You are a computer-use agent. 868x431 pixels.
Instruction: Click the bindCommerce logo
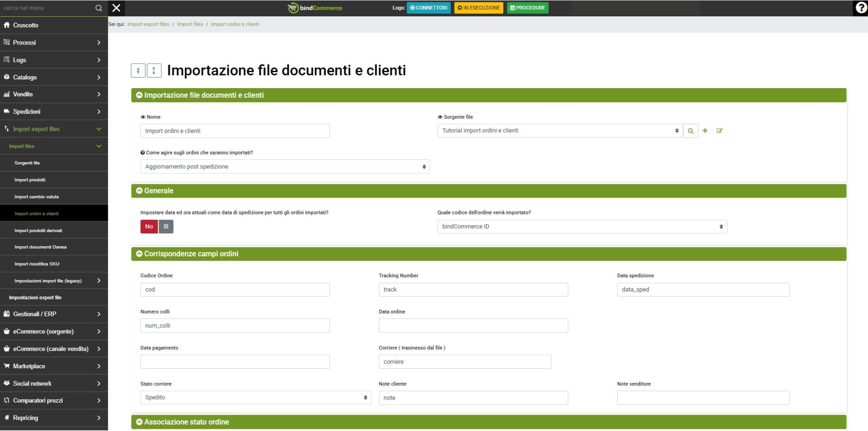coord(315,8)
